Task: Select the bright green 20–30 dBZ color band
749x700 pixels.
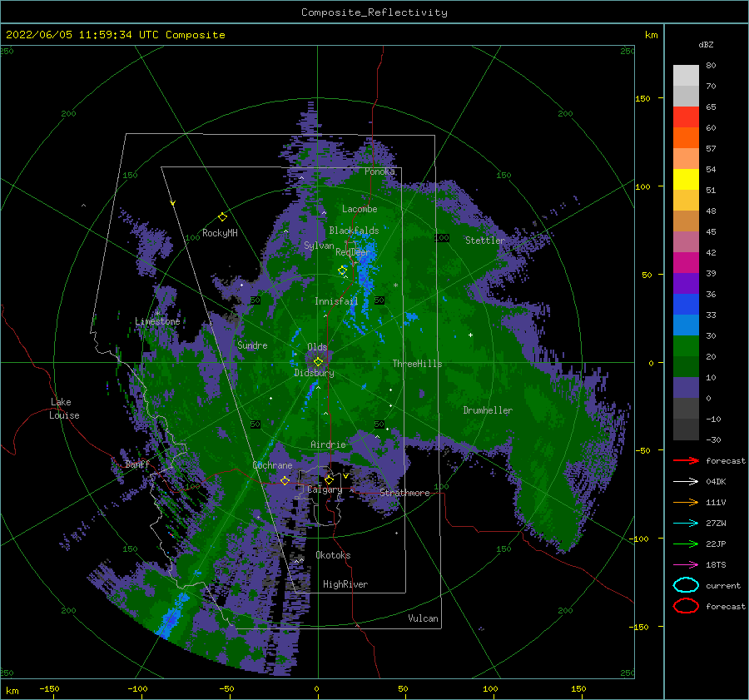Action: (x=686, y=346)
